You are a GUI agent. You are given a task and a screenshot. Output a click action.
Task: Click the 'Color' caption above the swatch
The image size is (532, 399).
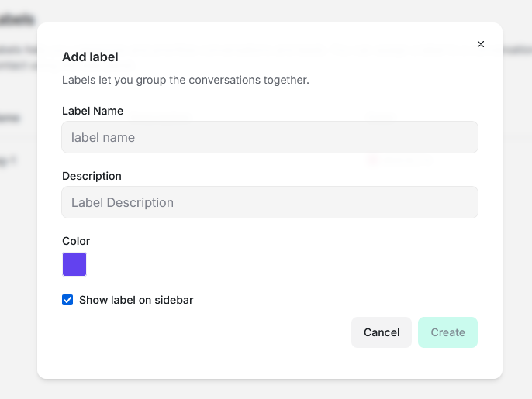tap(76, 241)
